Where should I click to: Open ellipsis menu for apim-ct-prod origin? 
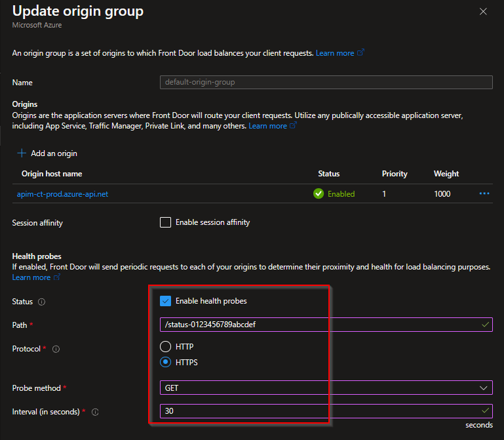pyautogui.click(x=484, y=193)
